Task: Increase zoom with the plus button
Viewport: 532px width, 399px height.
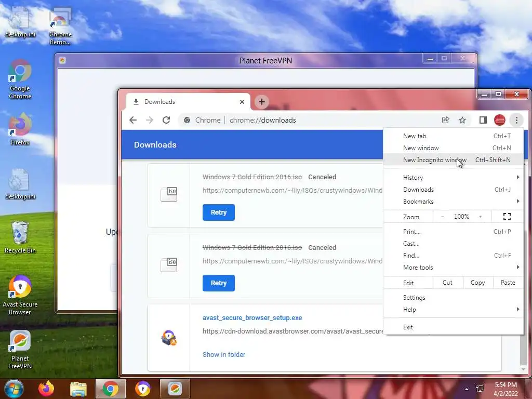Action: click(x=481, y=217)
